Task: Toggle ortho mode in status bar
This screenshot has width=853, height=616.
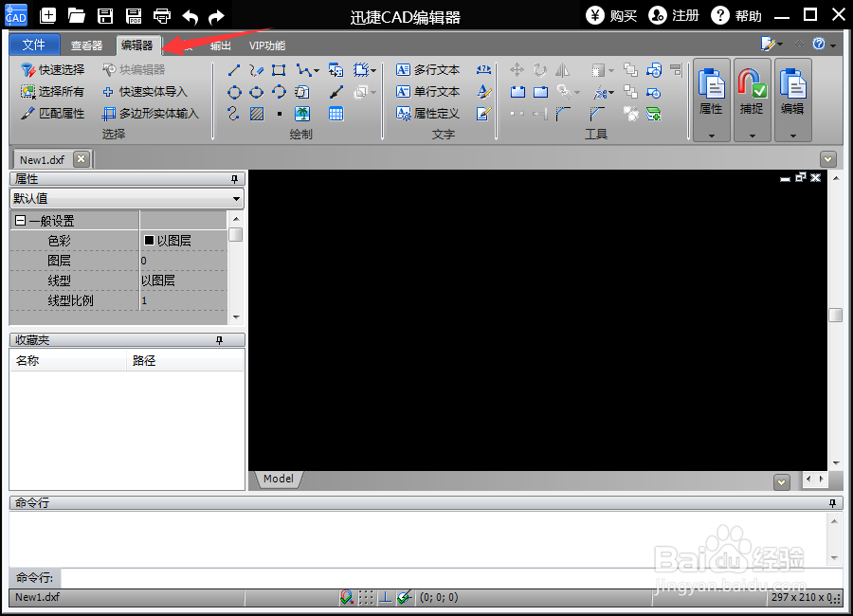Action: (385, 597)
